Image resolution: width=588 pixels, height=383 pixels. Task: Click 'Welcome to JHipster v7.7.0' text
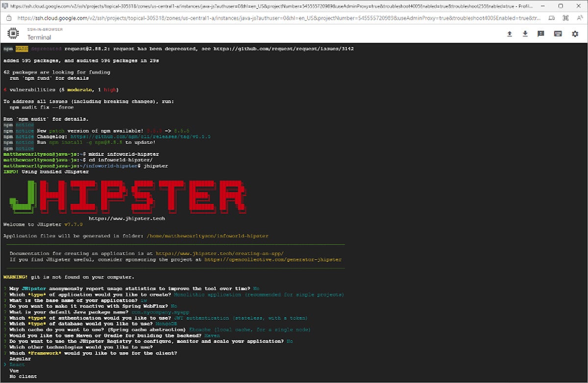coord(43,224)
